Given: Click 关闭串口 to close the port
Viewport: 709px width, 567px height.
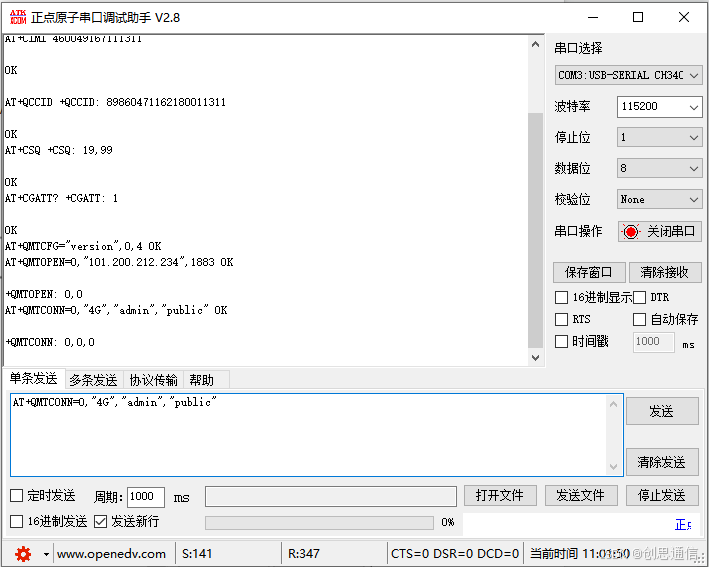Looking at the screenshot, I should tap(660, 232).
